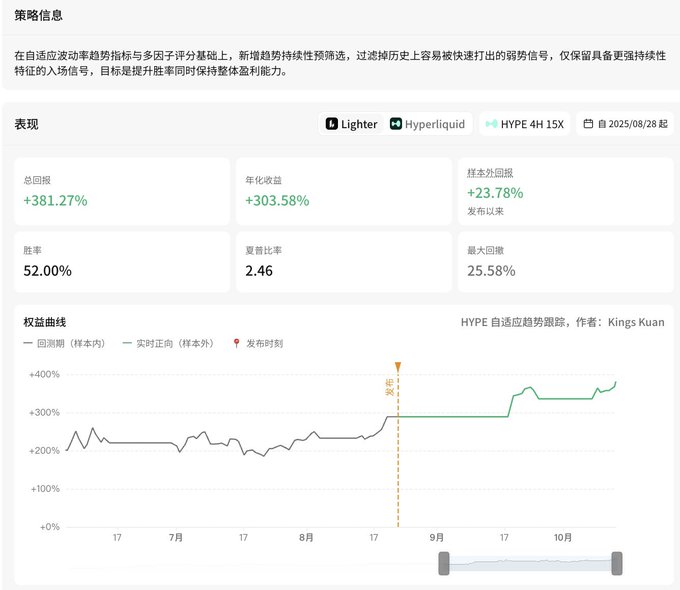The image size is (680, 590).
Task: Click the 权益曲线 chart title
Action: [45, 322]
